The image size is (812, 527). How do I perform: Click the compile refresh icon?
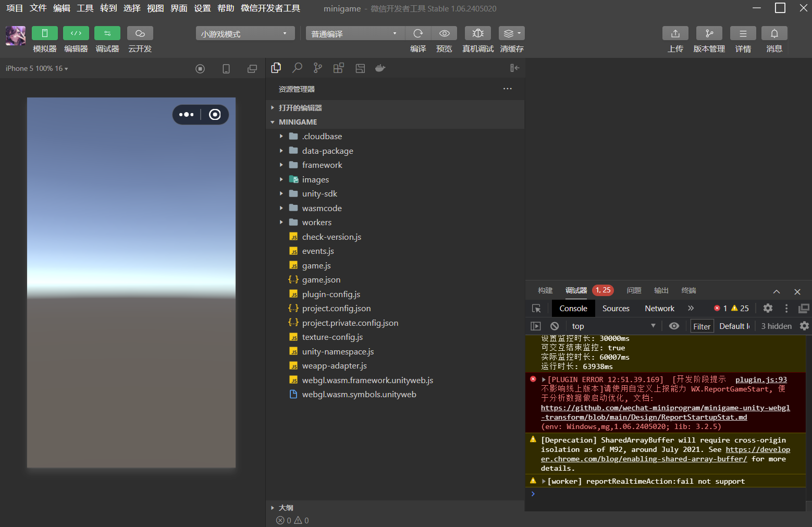tap(418, 33)
